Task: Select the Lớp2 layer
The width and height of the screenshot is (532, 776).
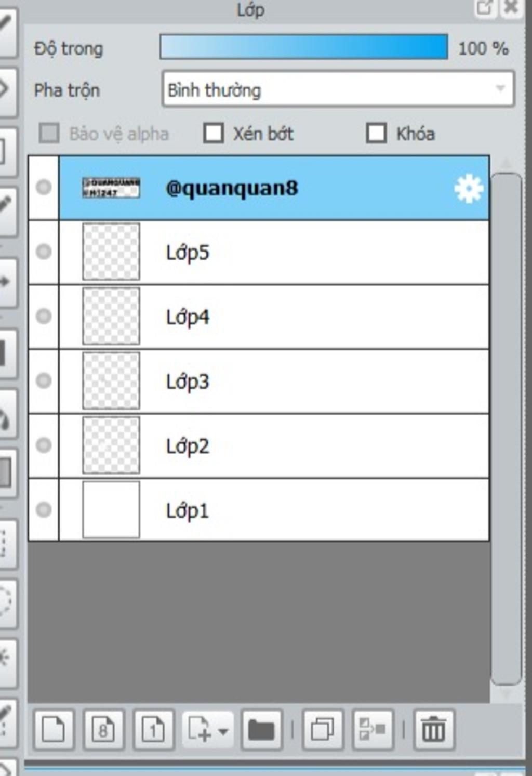Action: pyautogui.click(x=312, y=446)
